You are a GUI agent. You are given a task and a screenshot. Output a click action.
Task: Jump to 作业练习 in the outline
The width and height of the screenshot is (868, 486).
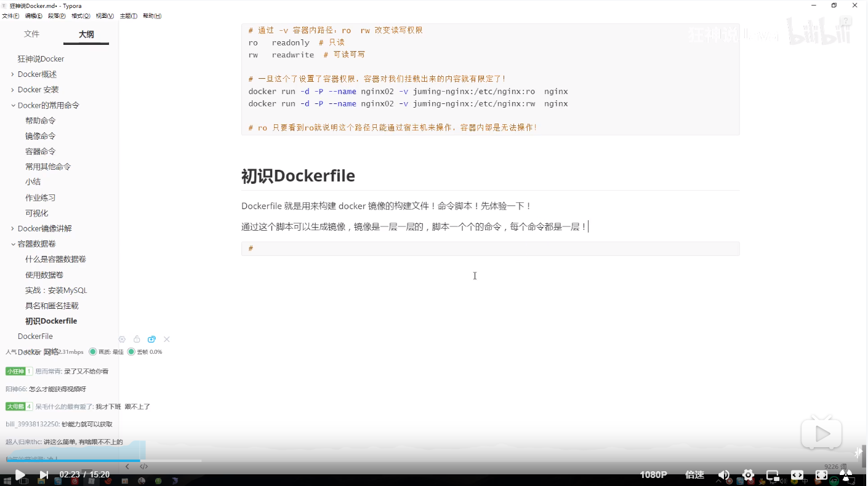coord(41,197)
